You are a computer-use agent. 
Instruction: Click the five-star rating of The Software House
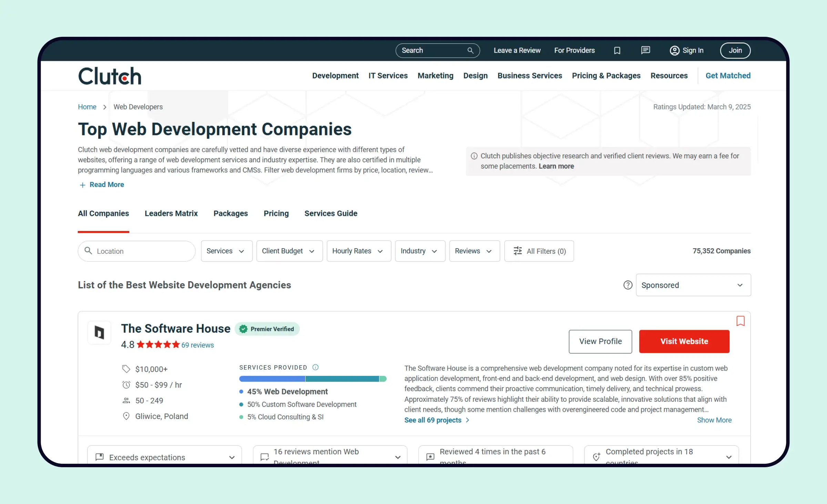(158, 345)
